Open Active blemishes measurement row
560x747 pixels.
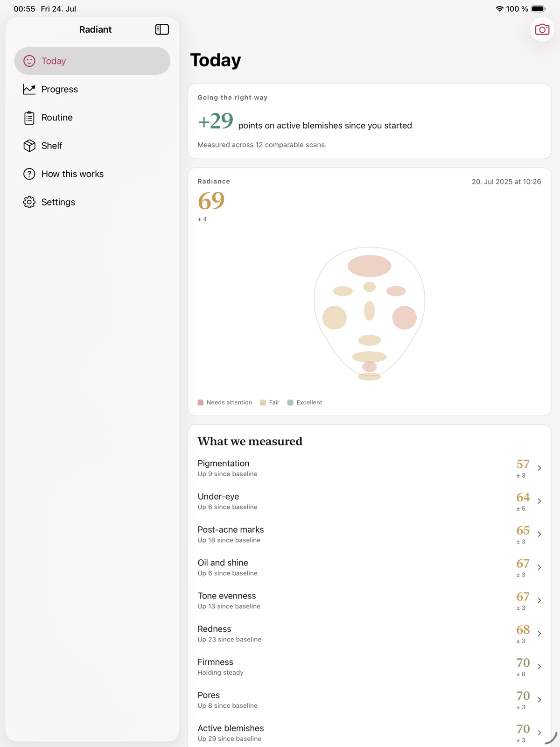click(x=370, y=733)
